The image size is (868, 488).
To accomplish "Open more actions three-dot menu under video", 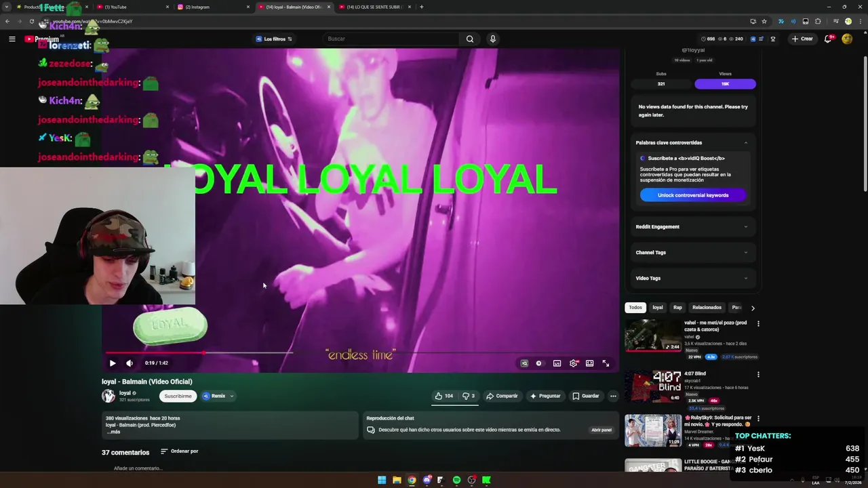I will pyautogui.click(x=613, y=396).
